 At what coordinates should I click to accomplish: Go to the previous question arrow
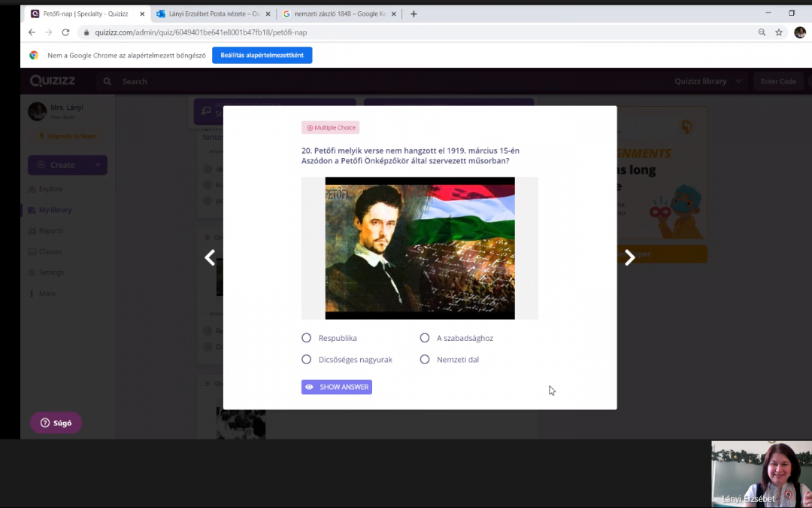210,257
